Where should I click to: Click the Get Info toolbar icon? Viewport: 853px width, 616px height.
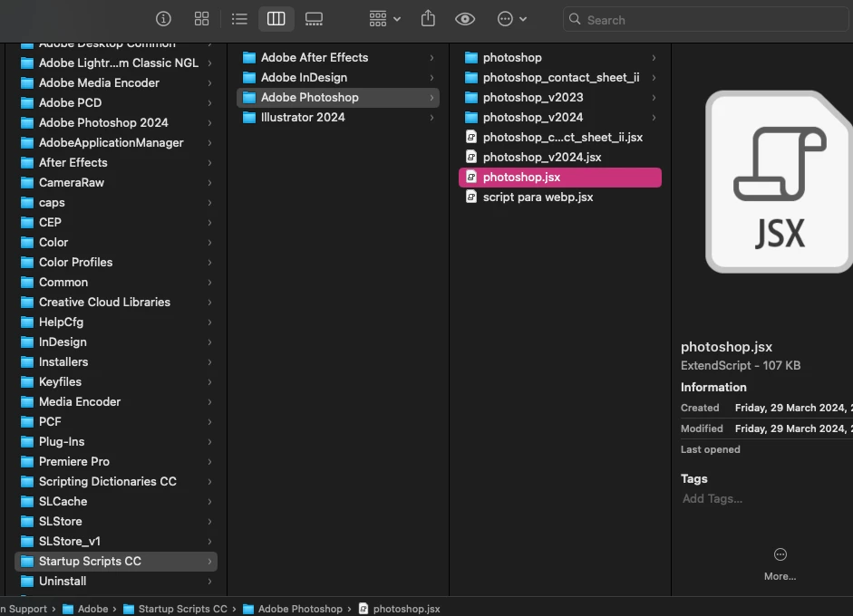coord(163,19)
